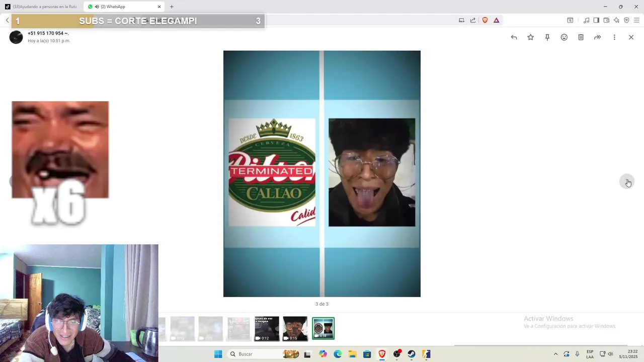Open Microsoft Store from the taskbar
Viewport: 644px width, 362px height.
tap(367, 354)
